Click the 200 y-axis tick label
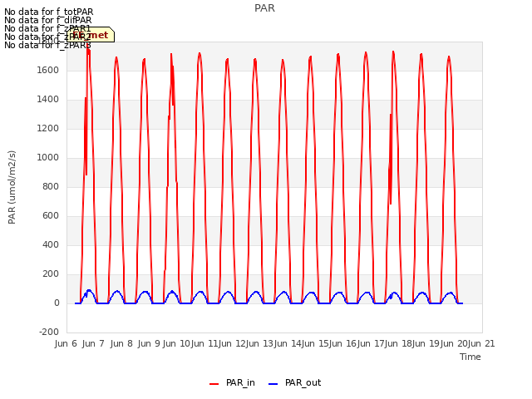532x399 pixels. pyautogui.click(x=51, y=273)
